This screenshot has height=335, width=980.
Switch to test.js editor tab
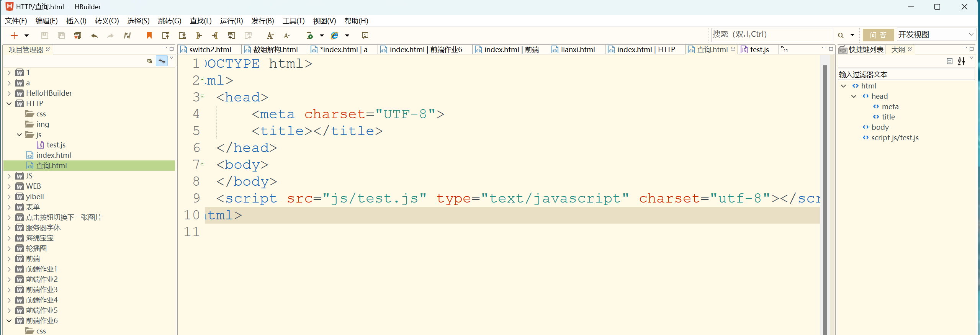pos(759,49)
